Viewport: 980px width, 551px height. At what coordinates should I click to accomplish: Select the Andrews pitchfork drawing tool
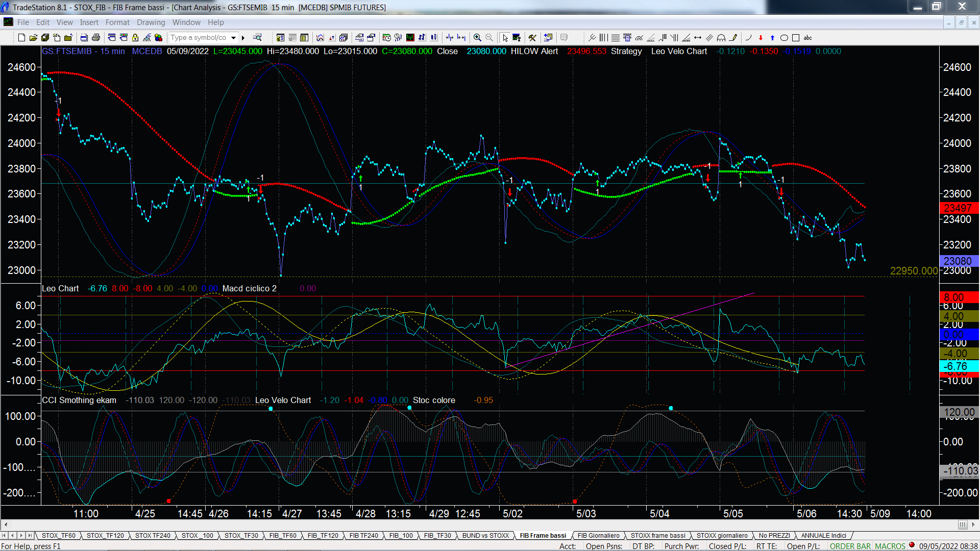[x=592, y=38]
